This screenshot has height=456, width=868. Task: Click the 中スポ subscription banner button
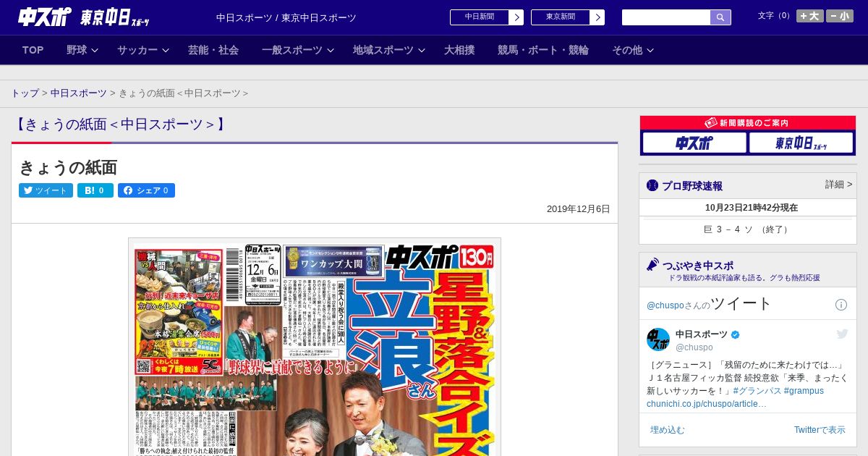pyautogui.click(x=694, y=143)
